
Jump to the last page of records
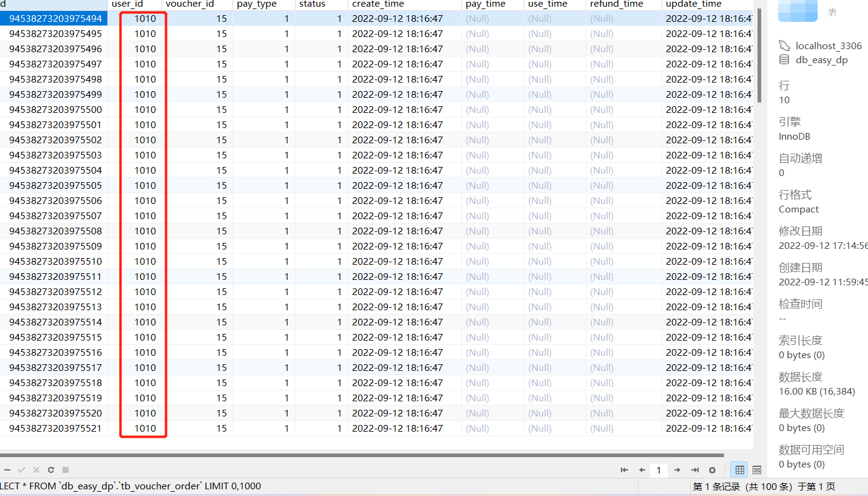(x=695, y=470)
